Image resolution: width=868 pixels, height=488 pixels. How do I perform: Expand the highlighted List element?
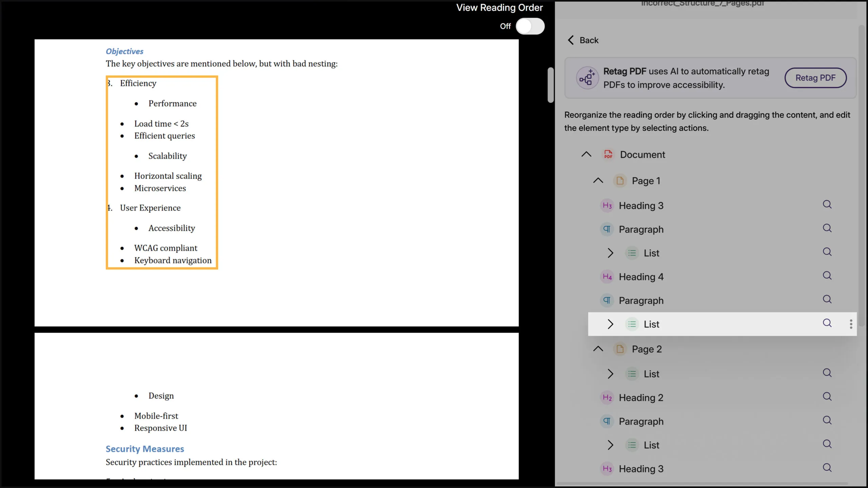point(610,324)
